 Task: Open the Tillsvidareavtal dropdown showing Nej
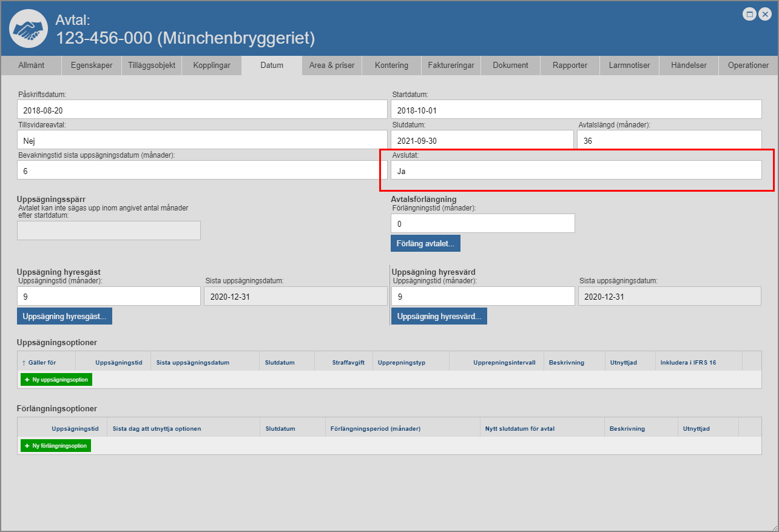[x=202, y=140]
